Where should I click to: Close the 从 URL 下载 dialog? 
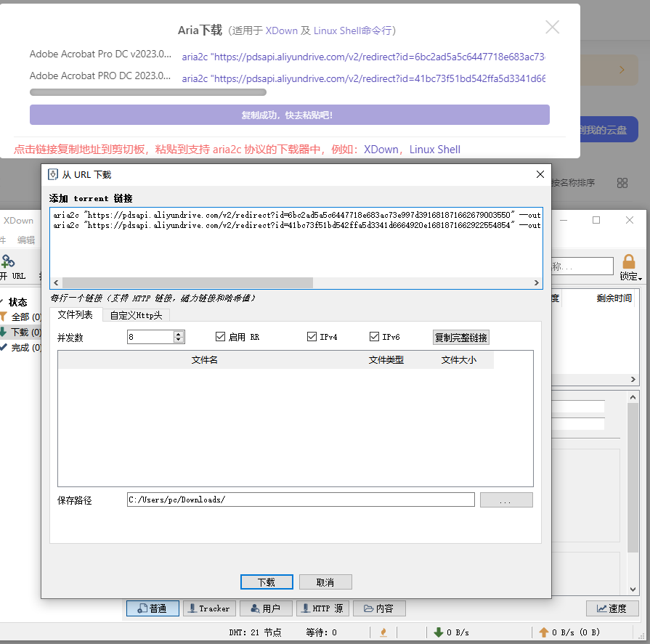click(540, 174)
